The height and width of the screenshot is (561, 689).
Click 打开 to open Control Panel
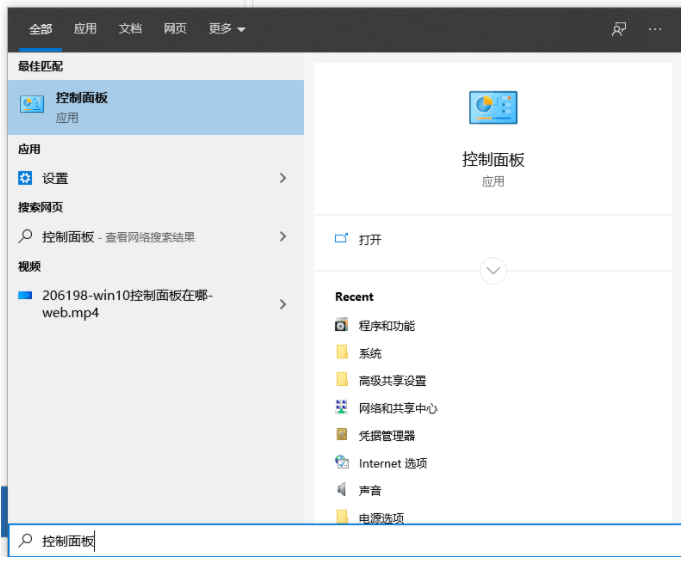pyautogui.click(x=370, y=240)
